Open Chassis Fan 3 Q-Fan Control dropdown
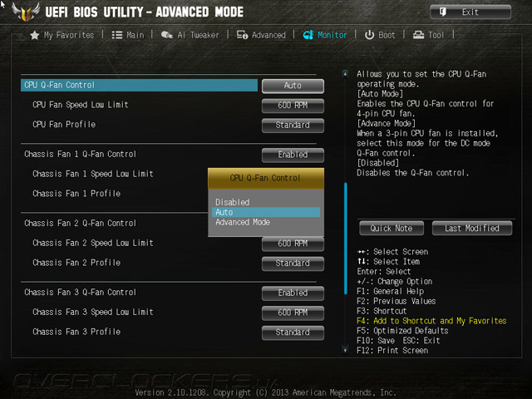The width and height of the screenshot is (532, 399). point(293,293)
